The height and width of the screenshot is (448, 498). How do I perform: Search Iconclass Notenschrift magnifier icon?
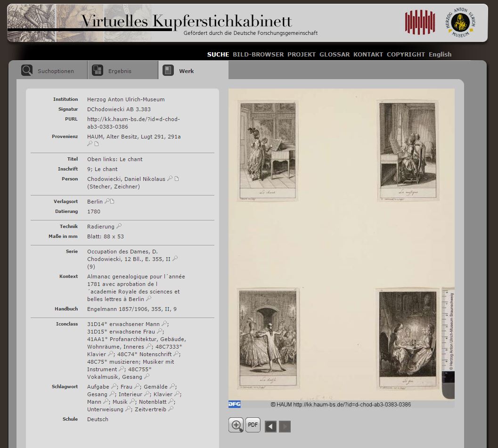click(x=176, y=354)
